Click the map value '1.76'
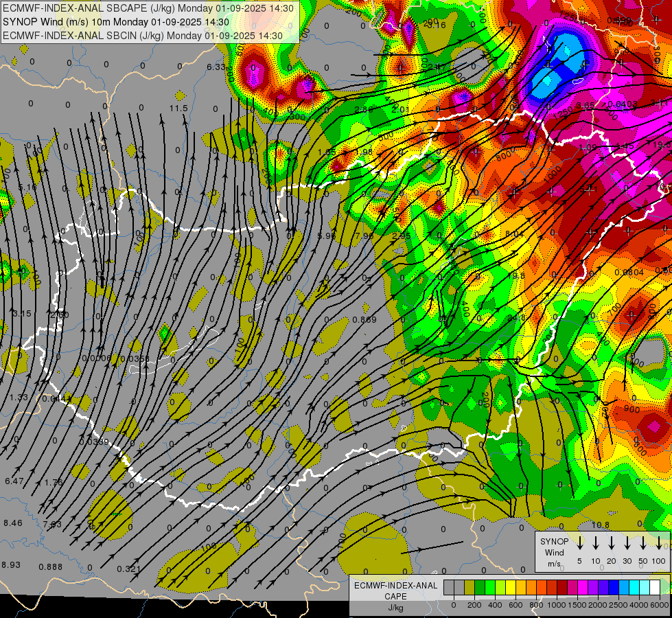Image resolution: width=672 pixels, height=618 pixels. click(x=54, y=483)
